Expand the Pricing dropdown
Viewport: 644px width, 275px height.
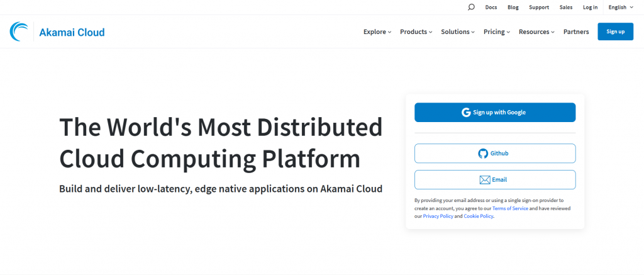(x=496, y=32)
